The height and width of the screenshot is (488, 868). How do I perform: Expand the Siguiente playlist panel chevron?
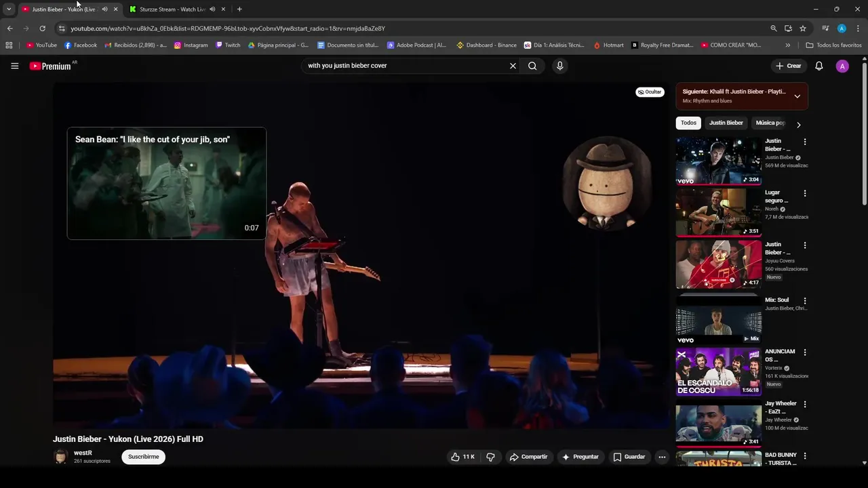(797, 96)
